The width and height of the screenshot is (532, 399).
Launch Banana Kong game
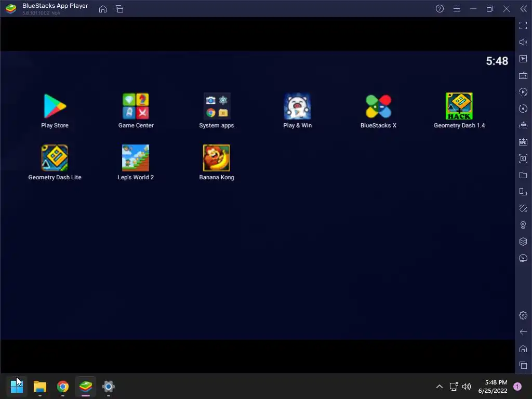click(x=217, y=158)
